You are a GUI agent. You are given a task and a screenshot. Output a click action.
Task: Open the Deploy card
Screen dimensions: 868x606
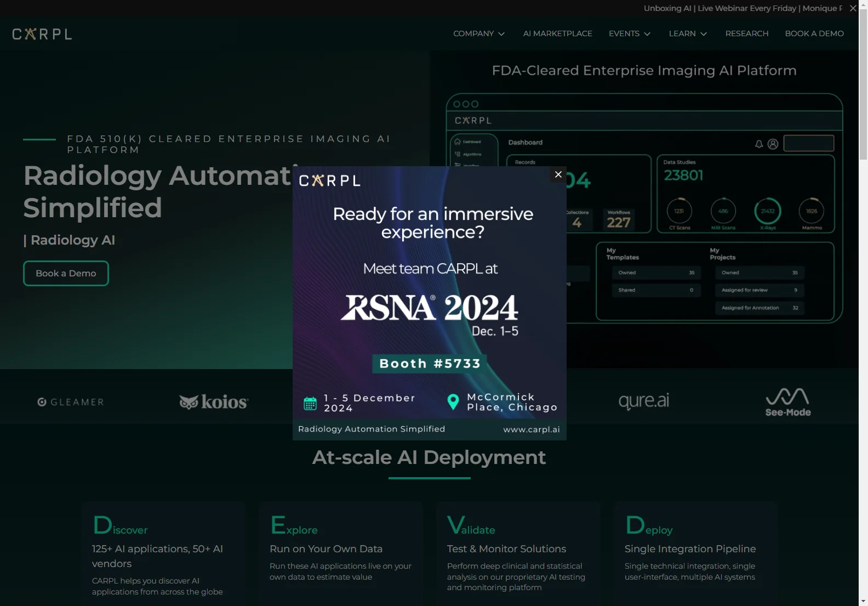pyautogui.click(x=696, y=554)
